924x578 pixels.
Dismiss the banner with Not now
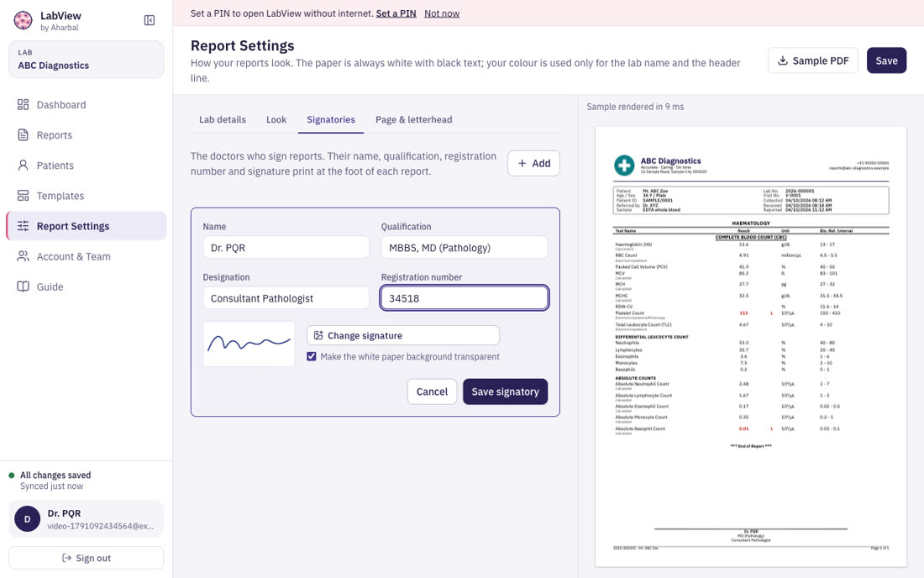pos(442,13)
